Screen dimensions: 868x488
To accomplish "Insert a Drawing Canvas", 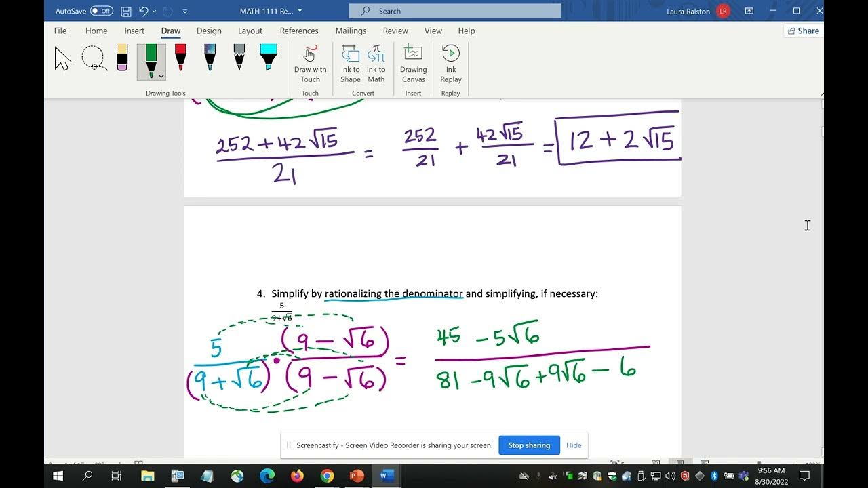I will [413, 64].
